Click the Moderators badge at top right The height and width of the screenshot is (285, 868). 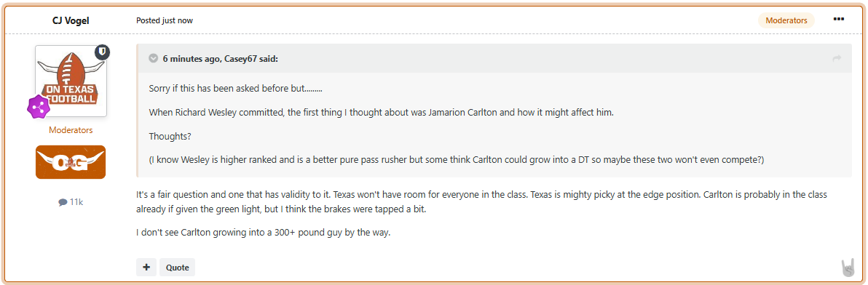(x=786, y=20)
